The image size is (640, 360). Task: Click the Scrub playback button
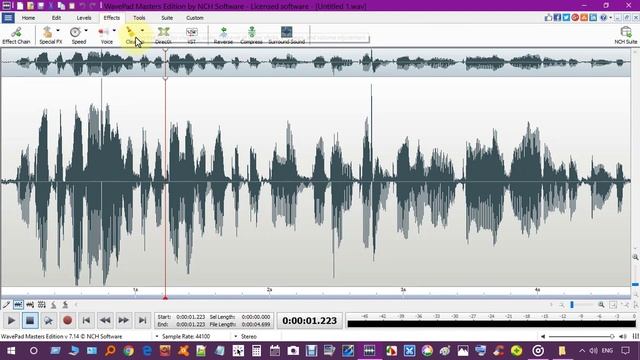49,321
